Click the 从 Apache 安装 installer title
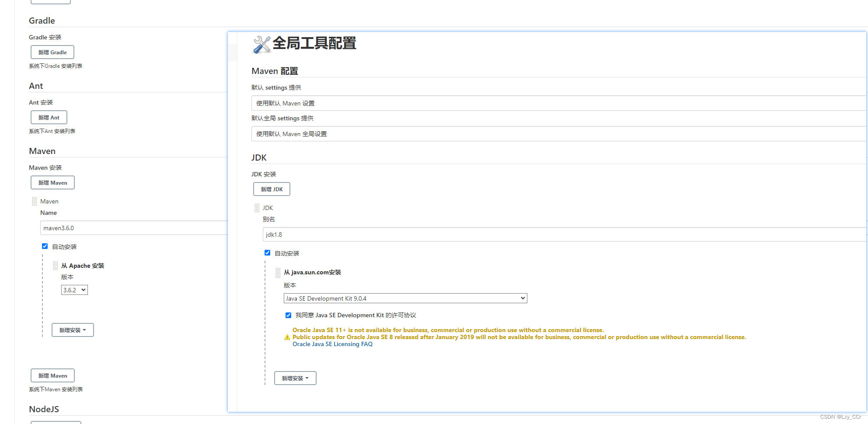 (x=83, y=266)
